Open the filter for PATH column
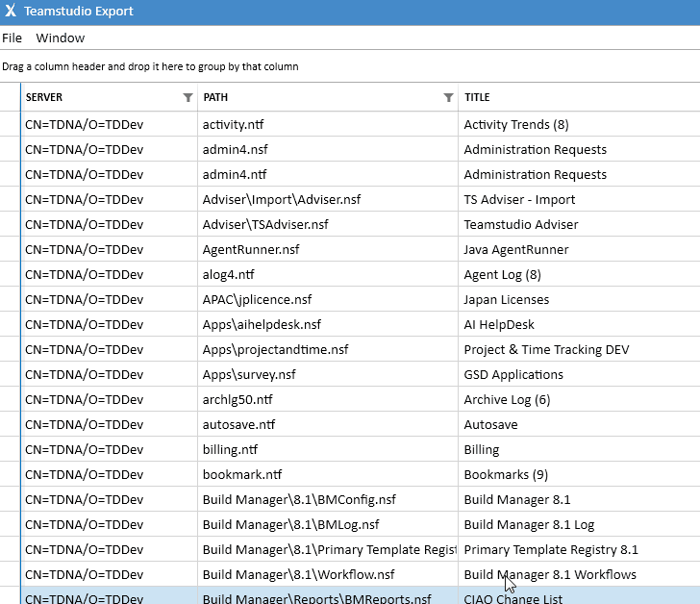This screenshot has height=604, width=700. pos(449,97)
